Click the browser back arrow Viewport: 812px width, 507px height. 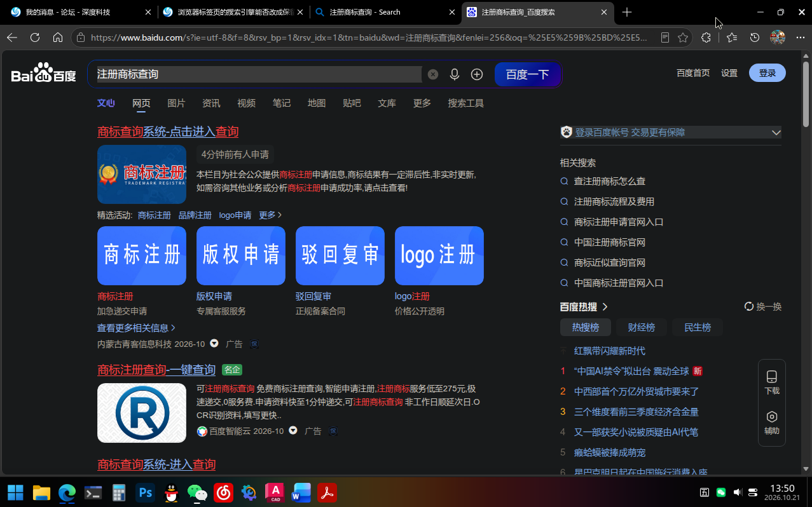coord(11,37)
